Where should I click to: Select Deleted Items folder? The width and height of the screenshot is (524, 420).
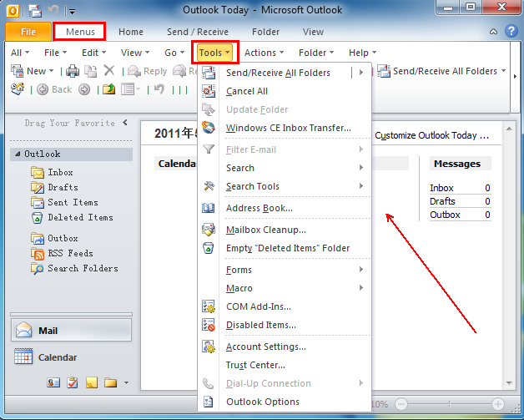73,217
